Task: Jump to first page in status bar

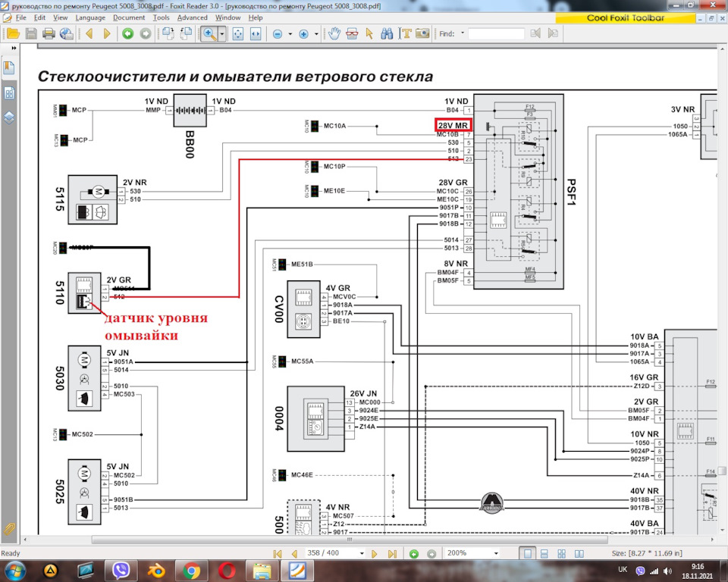Action: coord(278,554)
